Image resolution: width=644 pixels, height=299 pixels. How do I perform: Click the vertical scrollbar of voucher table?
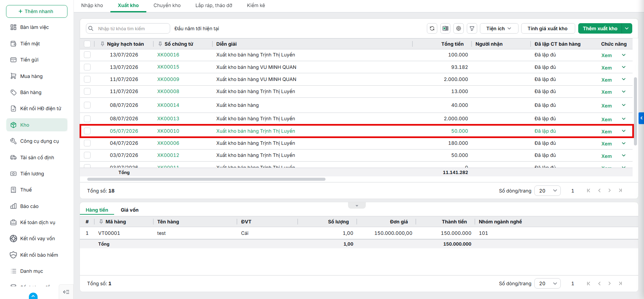(x=635, y=111)
